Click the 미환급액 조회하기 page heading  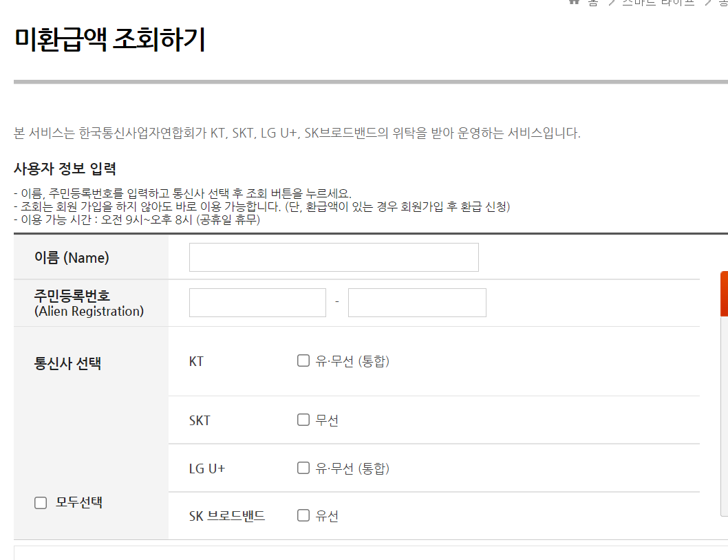coord(109,39)
